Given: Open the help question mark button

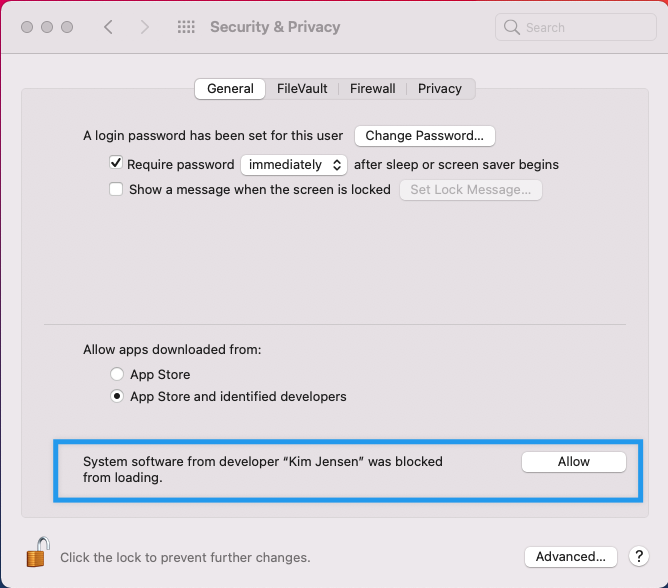Looking at the screenshot, I should click(637, 557).
